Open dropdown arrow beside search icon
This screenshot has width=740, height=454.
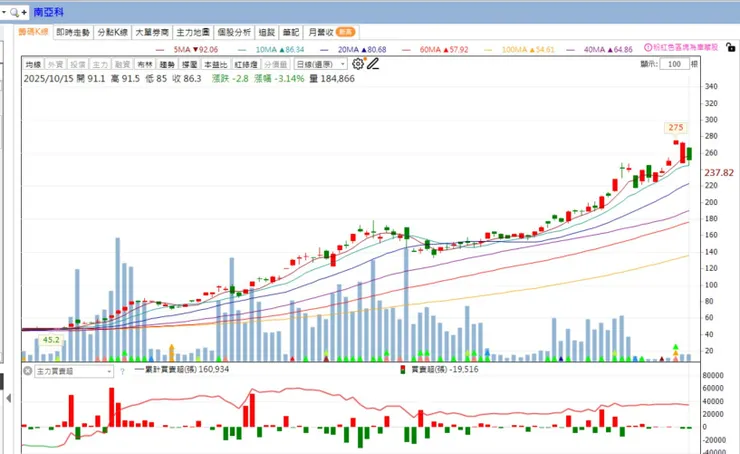(x=4, y=12)
